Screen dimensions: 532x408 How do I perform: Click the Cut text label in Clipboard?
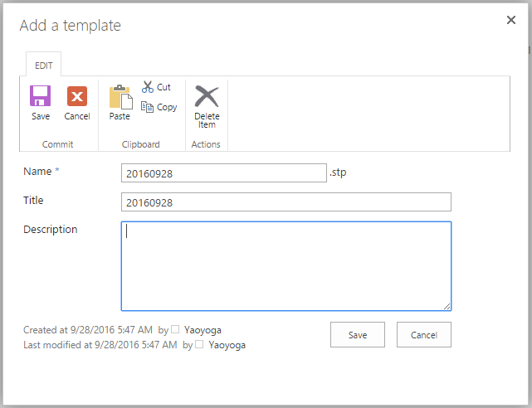tap(164, 87)
